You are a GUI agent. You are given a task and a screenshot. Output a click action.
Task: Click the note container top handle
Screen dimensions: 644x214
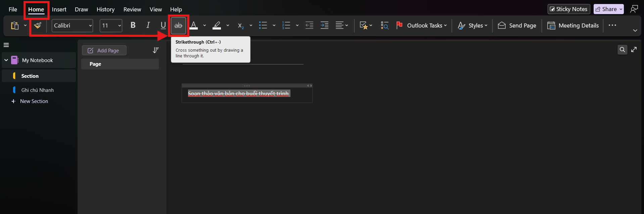(x=247, y=86)
